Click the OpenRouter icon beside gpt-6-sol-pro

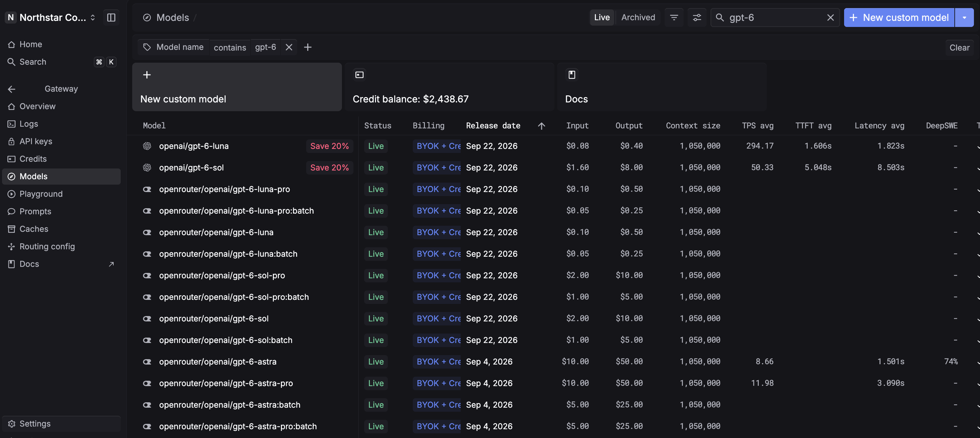pyautogui.click(x=147, y=275)
